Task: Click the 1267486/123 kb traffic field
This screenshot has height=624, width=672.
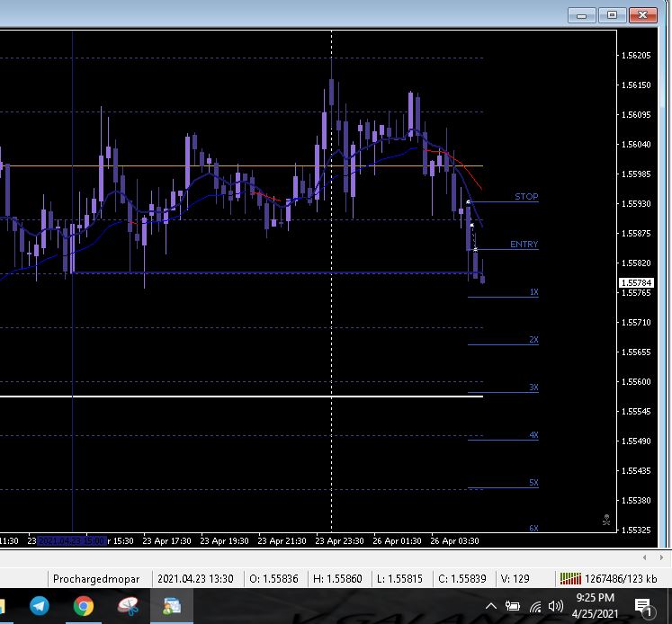Action: [621, 579]
